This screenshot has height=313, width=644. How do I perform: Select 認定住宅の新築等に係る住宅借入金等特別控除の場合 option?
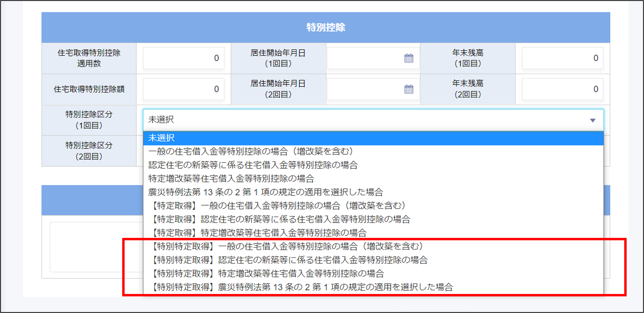click(x=253, y=165)
